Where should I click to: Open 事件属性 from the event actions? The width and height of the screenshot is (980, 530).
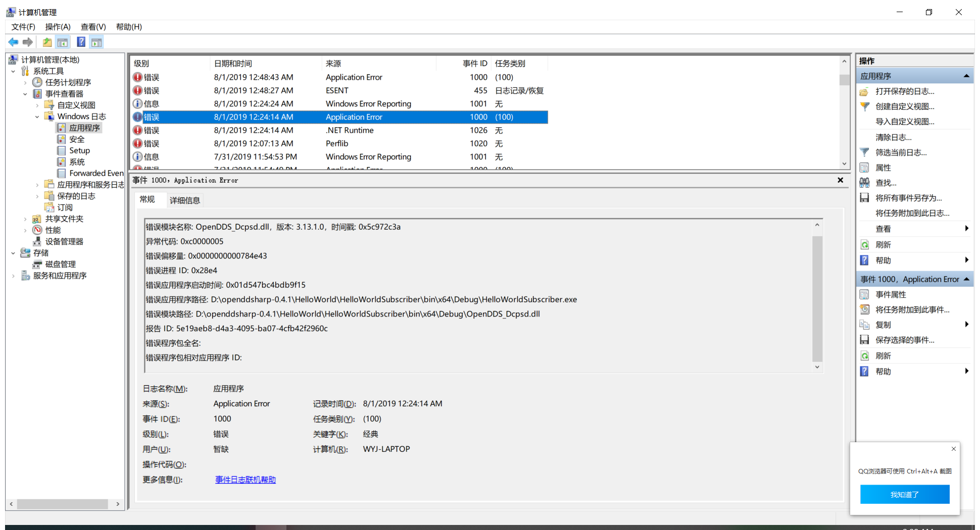pyautogui.click(x=891, y=294)
